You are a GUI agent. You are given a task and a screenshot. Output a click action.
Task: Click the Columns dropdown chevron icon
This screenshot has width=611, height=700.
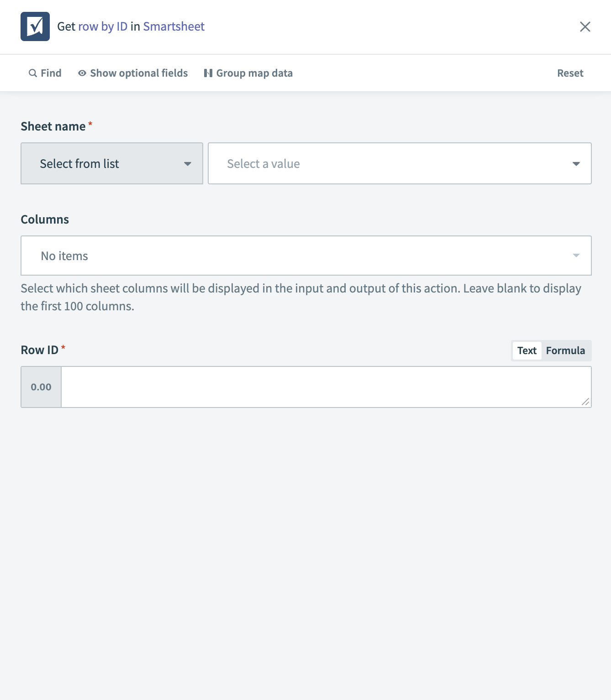[575, 256]
